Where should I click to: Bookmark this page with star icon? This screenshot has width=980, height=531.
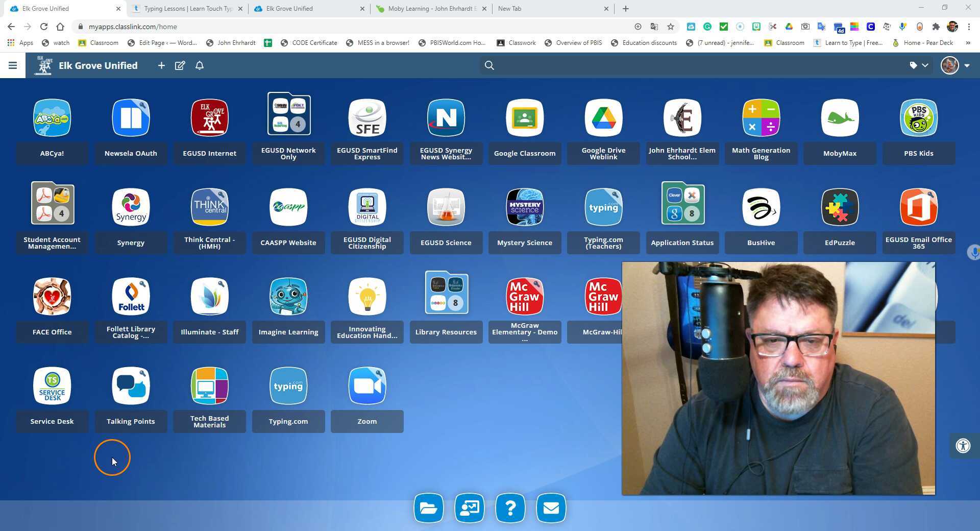671,27
